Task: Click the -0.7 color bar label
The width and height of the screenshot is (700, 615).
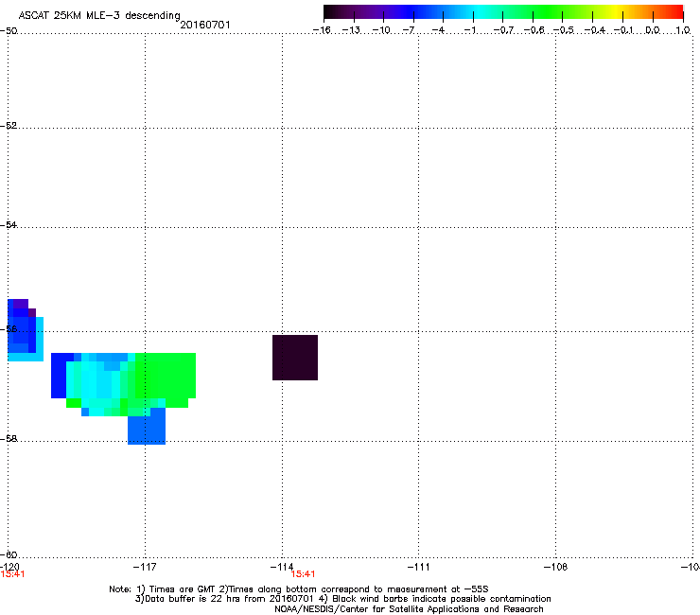Action: 503,30
